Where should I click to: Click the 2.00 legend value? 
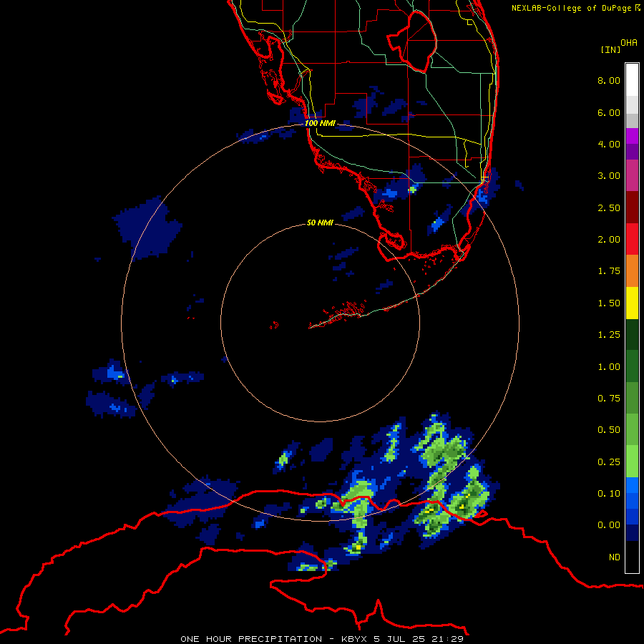tap(609, 240)
